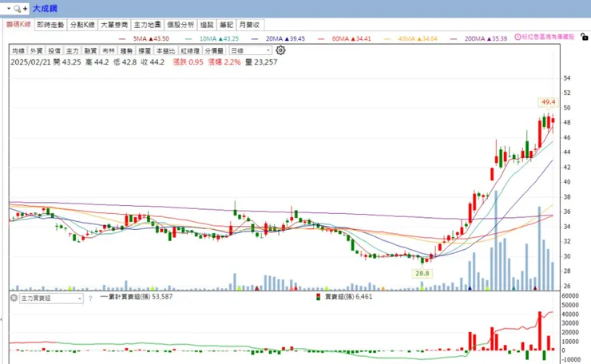Image resolution: width=591 pixels, height=364 pixels.
Task: Open the 日線 timeframe dropdown
Action: coord(250,50)
